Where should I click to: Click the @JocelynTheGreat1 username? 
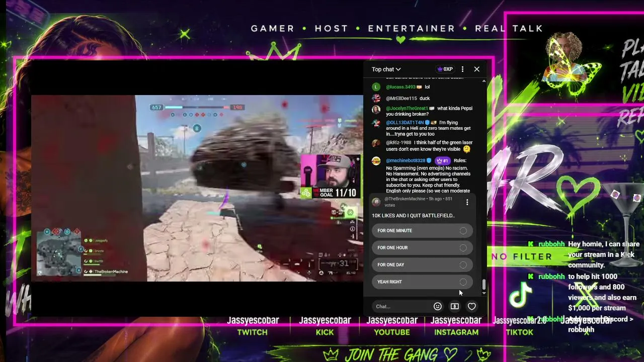click(x=407, y=109)
